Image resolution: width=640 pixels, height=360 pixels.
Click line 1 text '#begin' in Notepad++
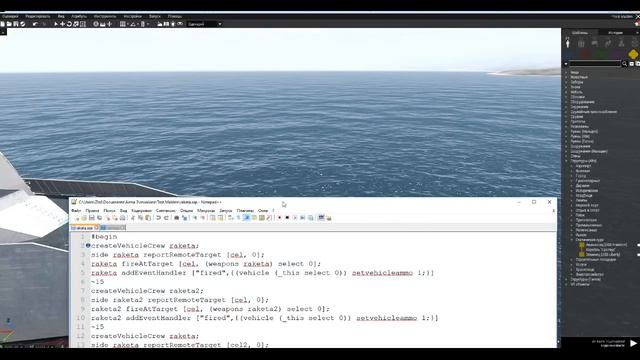coord(104,237)
